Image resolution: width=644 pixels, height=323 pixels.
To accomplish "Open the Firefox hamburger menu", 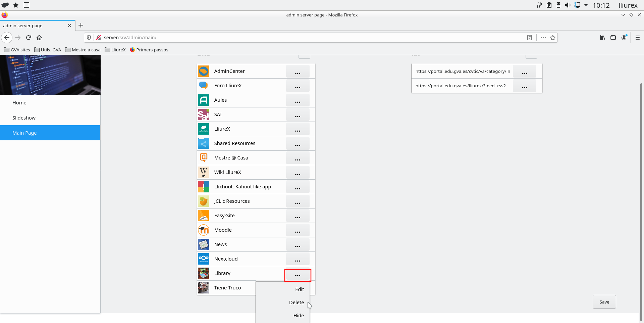I will pyautogui.click(x=637, y=38).
